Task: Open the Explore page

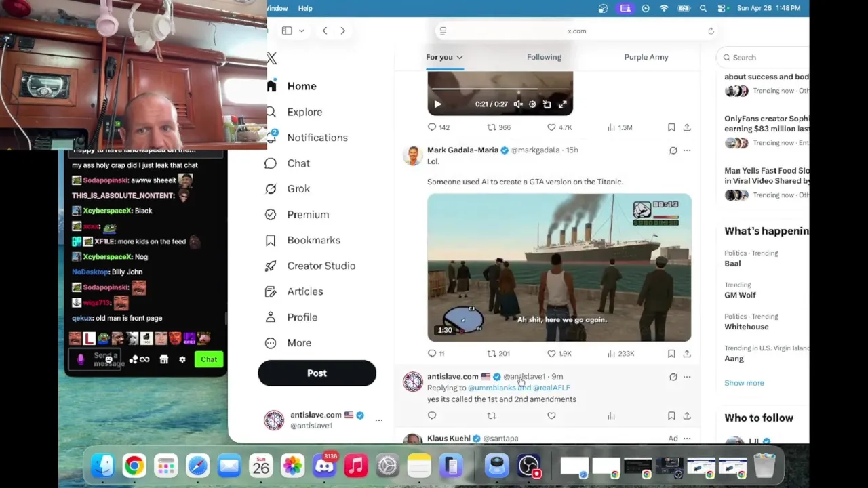Action: pyautogui.click(x=294, y=112)
